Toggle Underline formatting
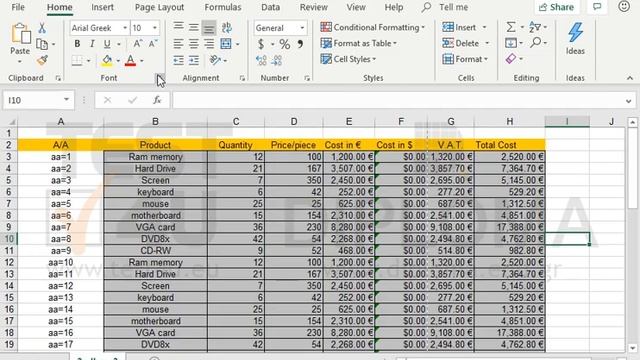The height and width of the screenshot is (360, 640). coord(107,44)
